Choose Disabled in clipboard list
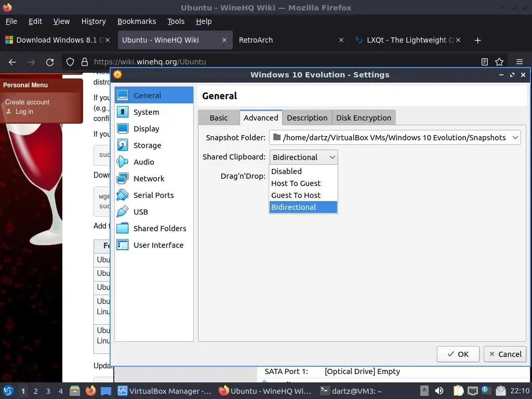This screenshot has height=399, width=532. point(303,171)
